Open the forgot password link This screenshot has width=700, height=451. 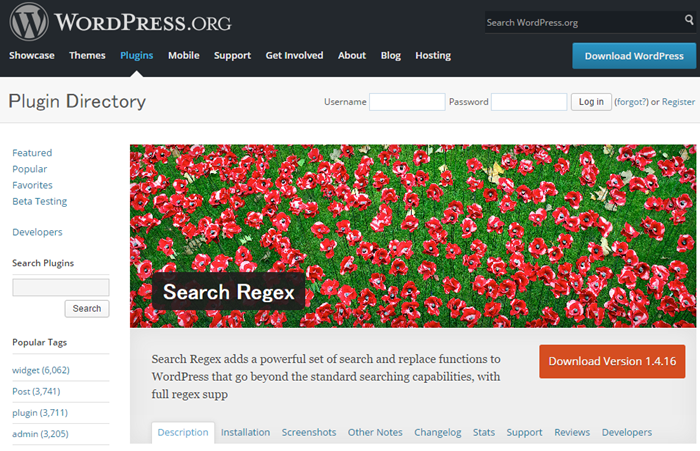tap(631, 102)
